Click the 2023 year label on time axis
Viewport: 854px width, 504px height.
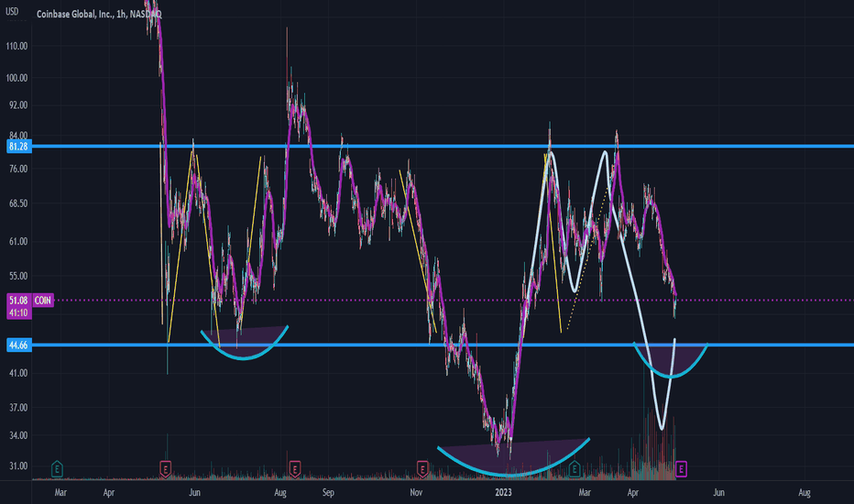point(503,493)
